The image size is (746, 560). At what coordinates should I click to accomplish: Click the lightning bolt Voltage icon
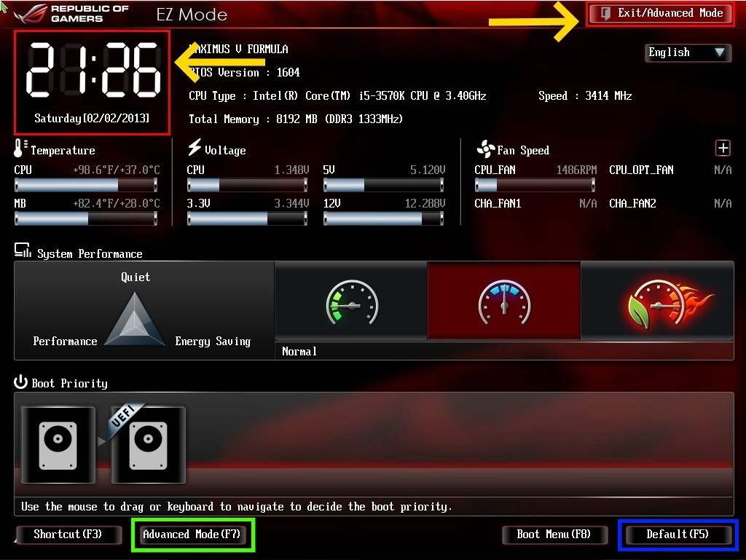point(194,148)
